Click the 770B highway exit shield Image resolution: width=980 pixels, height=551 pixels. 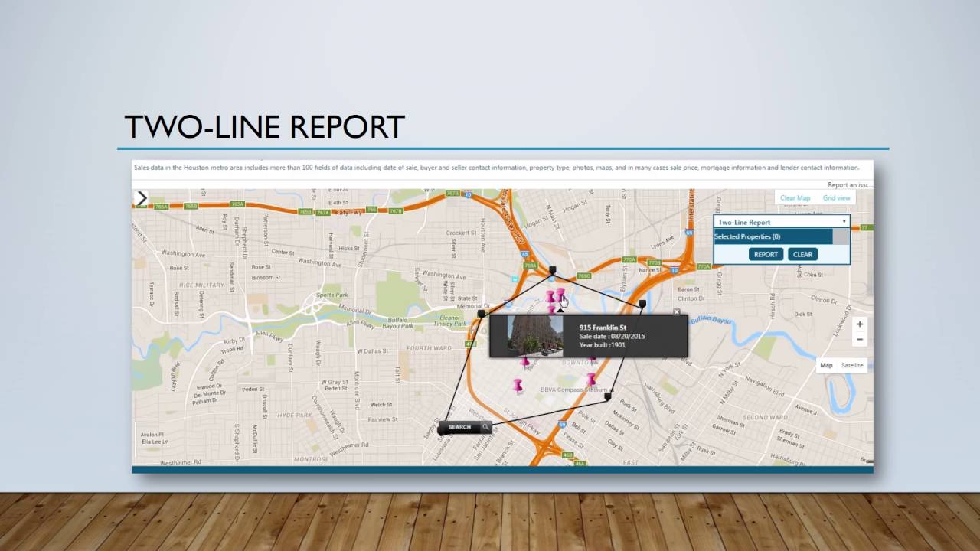pos(654,262)
